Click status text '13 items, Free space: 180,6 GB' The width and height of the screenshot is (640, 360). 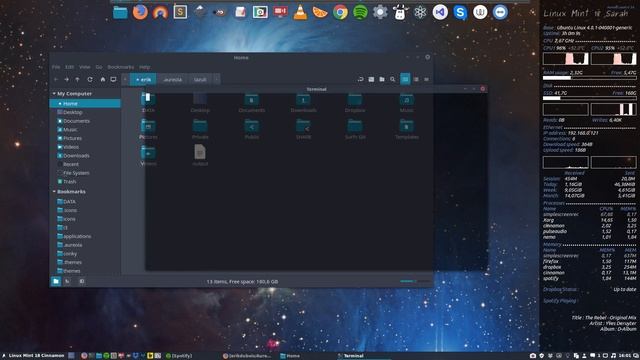[242, 282]
